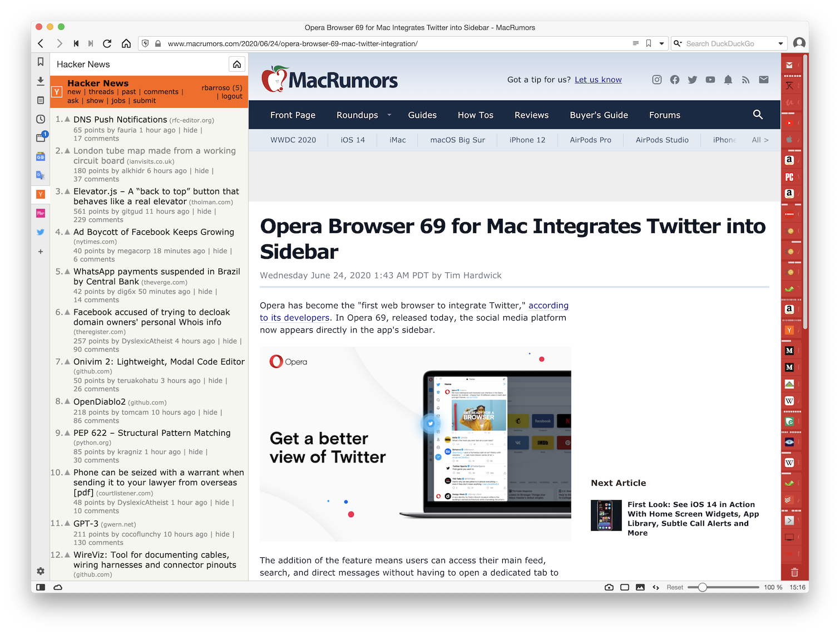
Task: Select the macOS Big Sur topic tab
Action: click(457, 140)
